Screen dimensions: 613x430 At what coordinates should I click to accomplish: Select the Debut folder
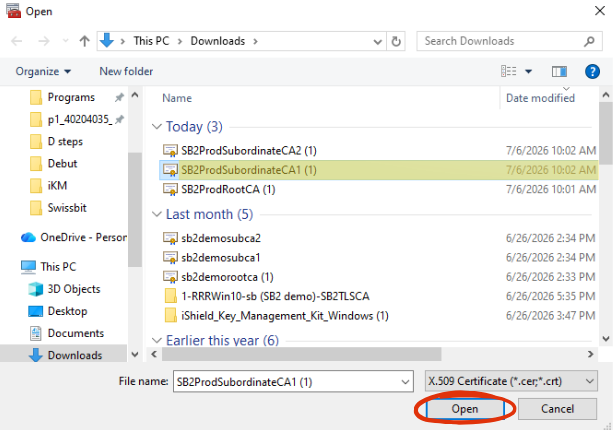[62, 163]
